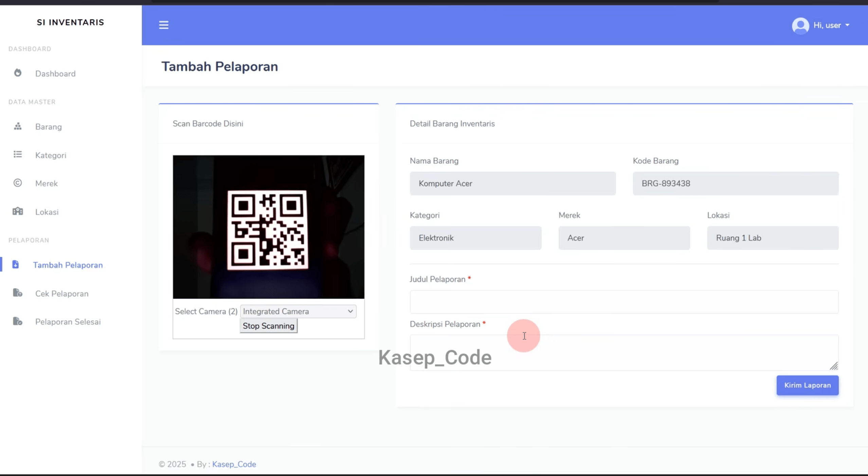Image resolution: width=868 pixels, height=476 pixels.
Task: Click the Select Camera (2) label
Action: (x=206, y=312)
